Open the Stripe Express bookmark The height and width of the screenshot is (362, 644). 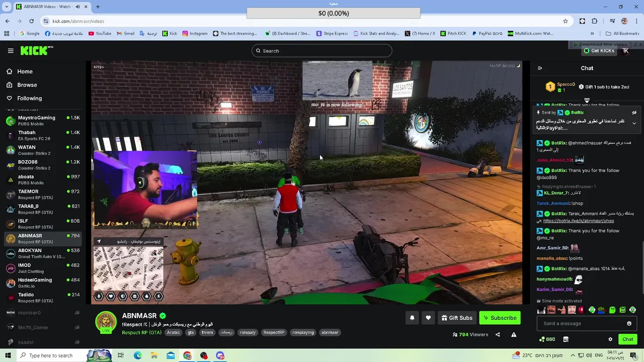click(332, 34)
